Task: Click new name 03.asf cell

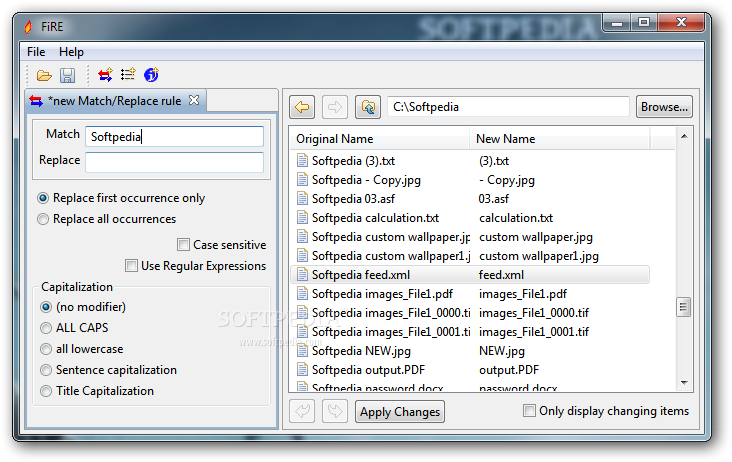Action: tap(493, 199)
